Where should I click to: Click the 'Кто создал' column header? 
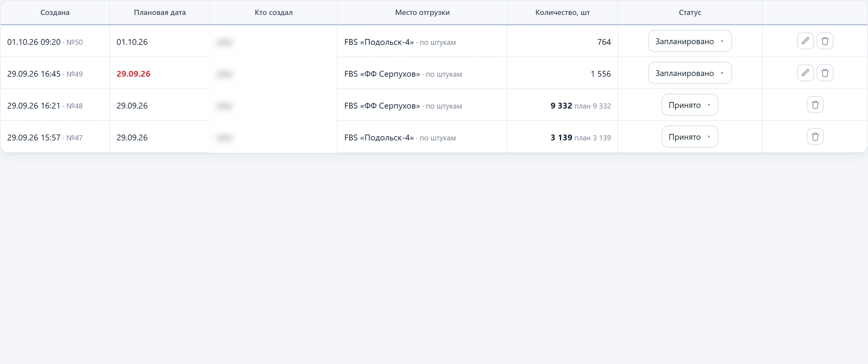(x=274, y=12)
